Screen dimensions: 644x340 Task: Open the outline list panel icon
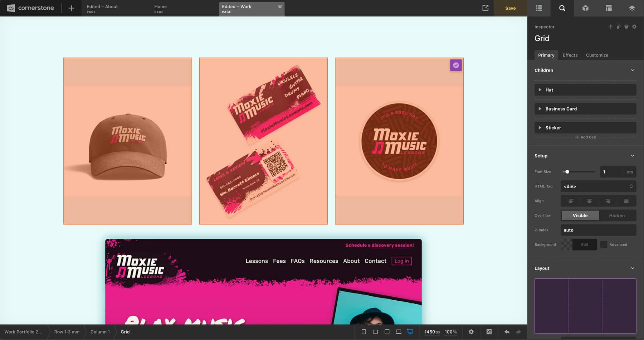click(539, 8)
